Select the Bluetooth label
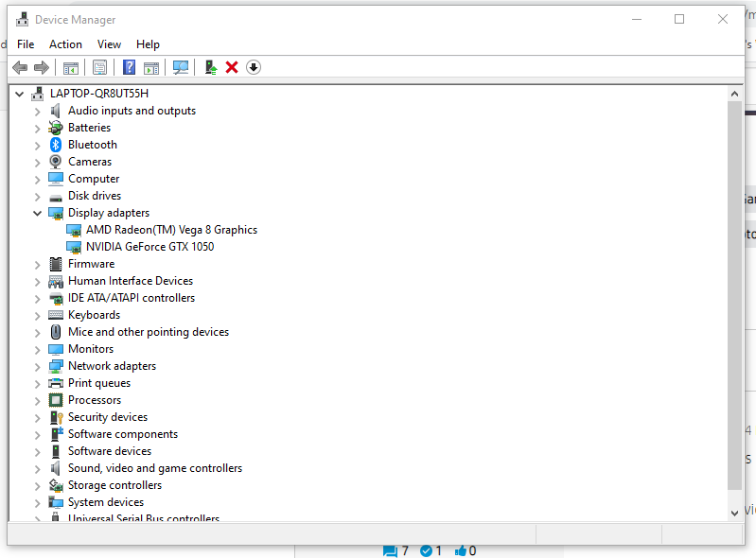Viewport: 756px width, 558px height. click(93, 145)
